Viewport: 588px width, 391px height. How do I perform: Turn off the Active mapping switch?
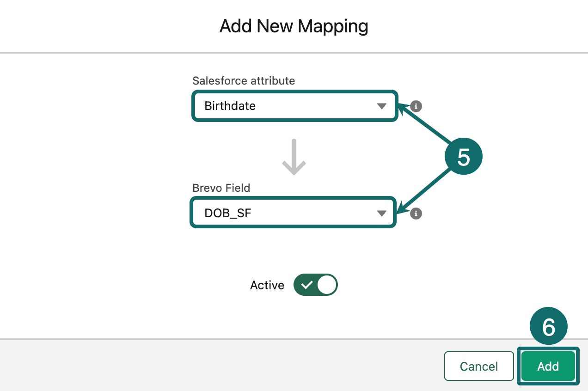(x=316, y=285)
